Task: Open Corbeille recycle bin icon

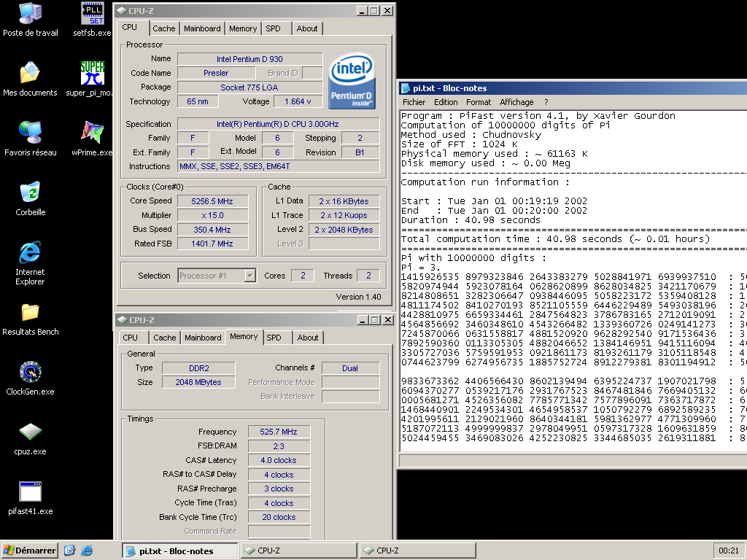Action: [x=30, y=198]
